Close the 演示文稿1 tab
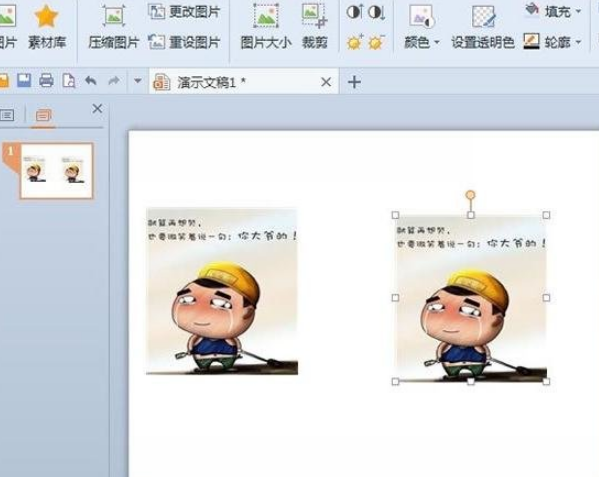Viewport: 599px width, 477px height. [326, 82]
